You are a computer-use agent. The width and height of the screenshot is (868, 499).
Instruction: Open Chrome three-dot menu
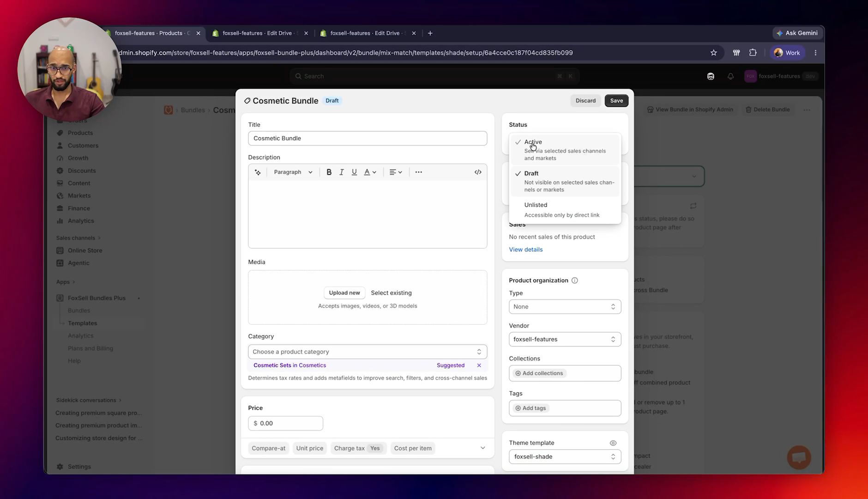click(815, 53)
